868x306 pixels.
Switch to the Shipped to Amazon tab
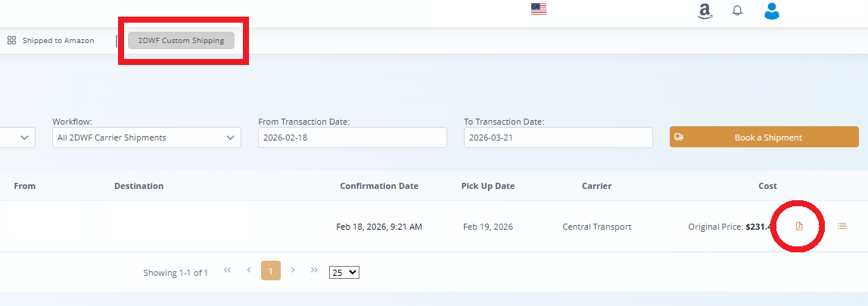pos(51,41)
